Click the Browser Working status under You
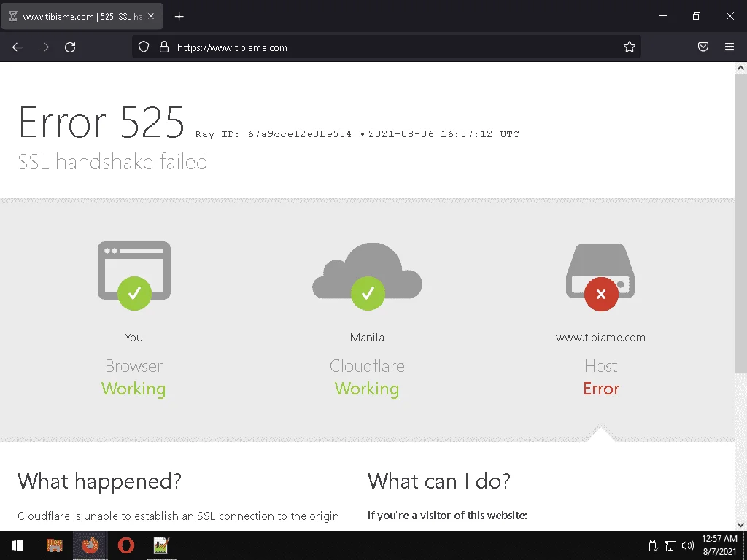Screen dimensions: 747x560 click(133, 389)
